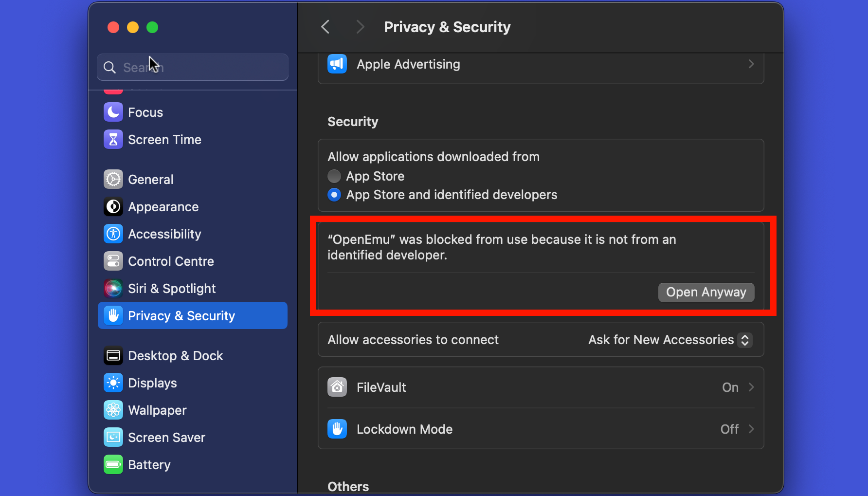Navigate back with the back arrow

(325, 27)
